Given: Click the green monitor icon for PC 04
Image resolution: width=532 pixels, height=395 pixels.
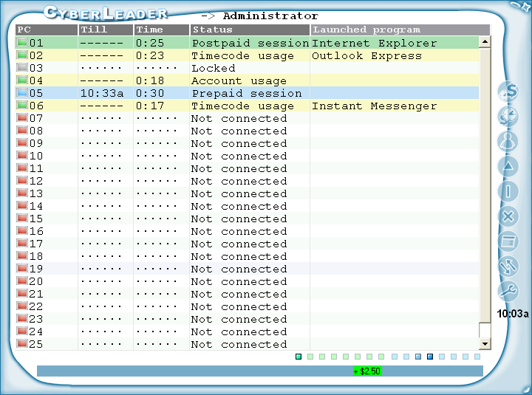Looking at the screenshot, I should 22,80.
